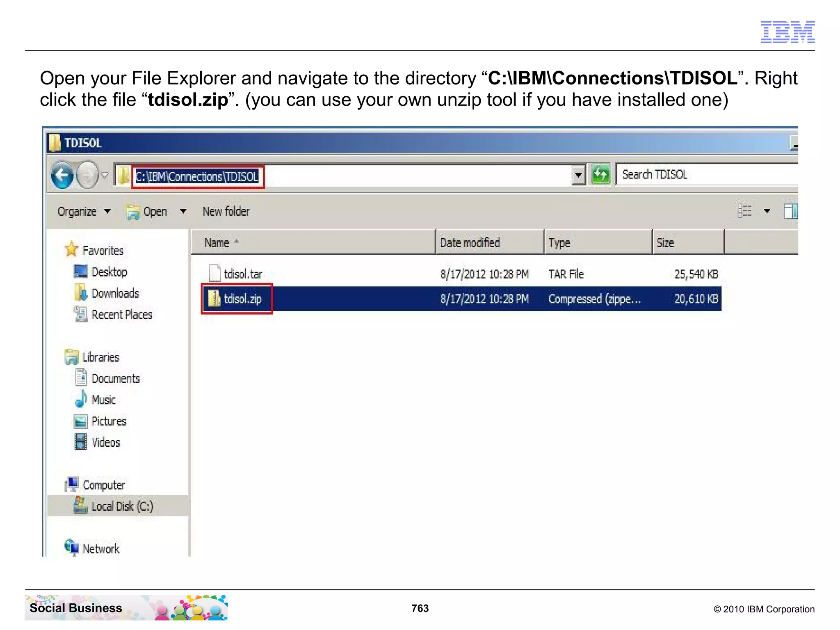Sort by the Size column header
Screen dimensions: 840x630
click(x=688, y=242)
